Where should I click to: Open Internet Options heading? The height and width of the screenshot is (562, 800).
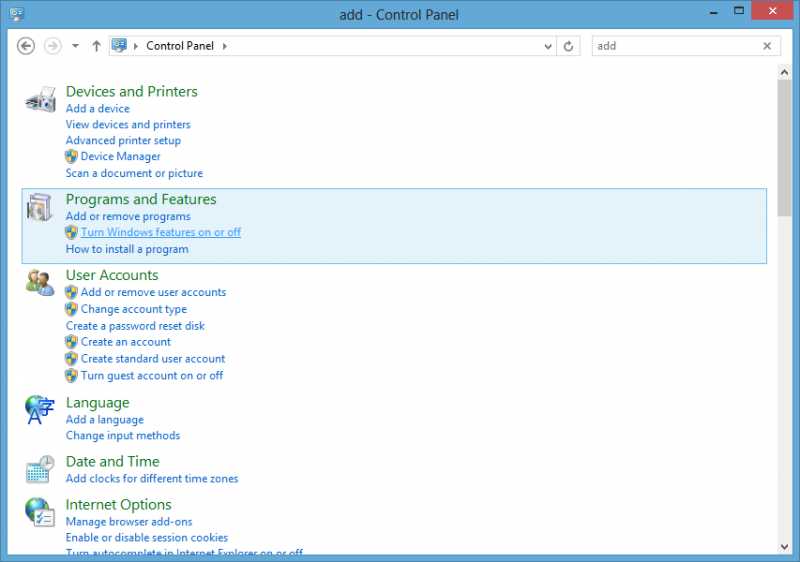point(118,505)
